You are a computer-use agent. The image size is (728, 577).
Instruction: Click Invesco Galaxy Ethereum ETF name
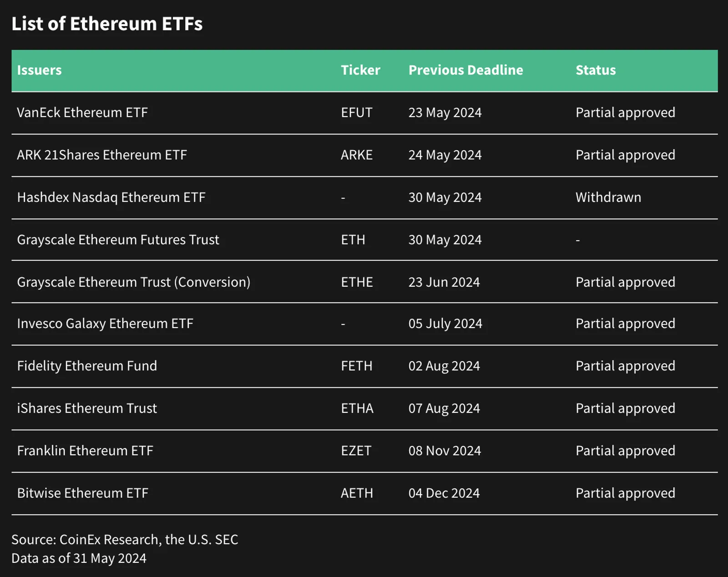tap(105, 324)
